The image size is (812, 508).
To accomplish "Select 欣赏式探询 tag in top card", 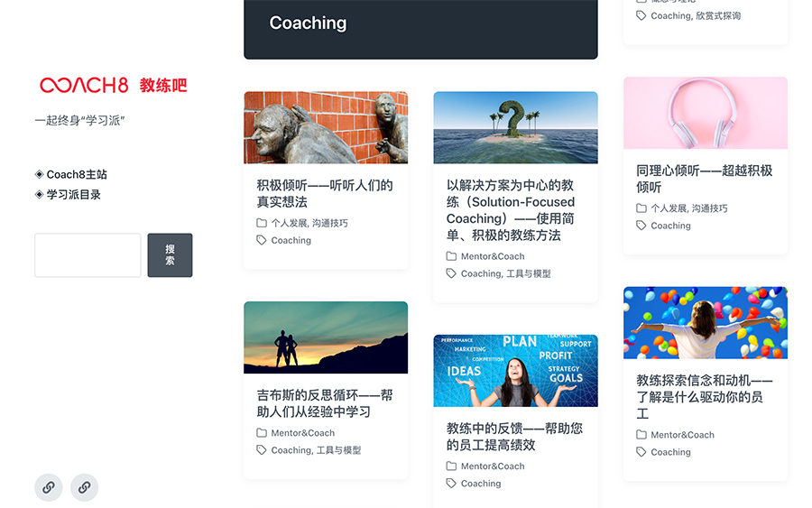I will coord(718,16).
